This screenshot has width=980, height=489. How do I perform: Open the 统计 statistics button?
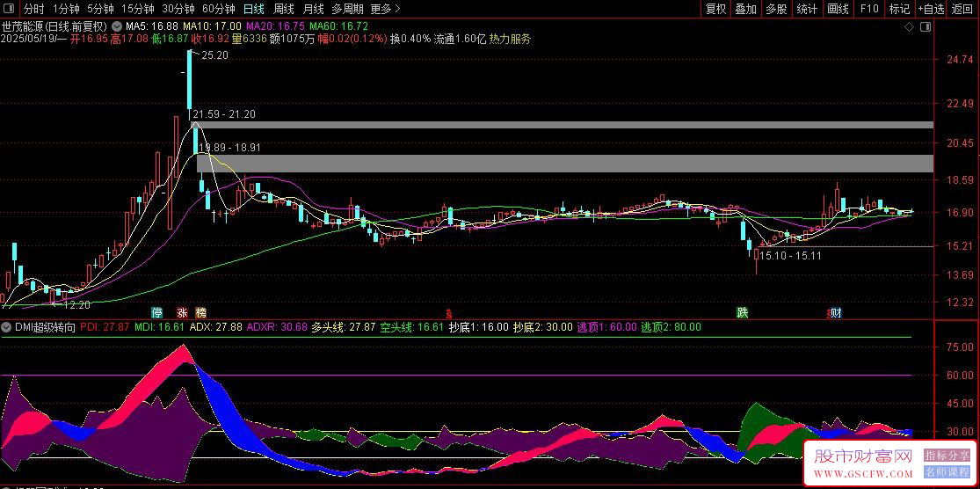(807, 9)
